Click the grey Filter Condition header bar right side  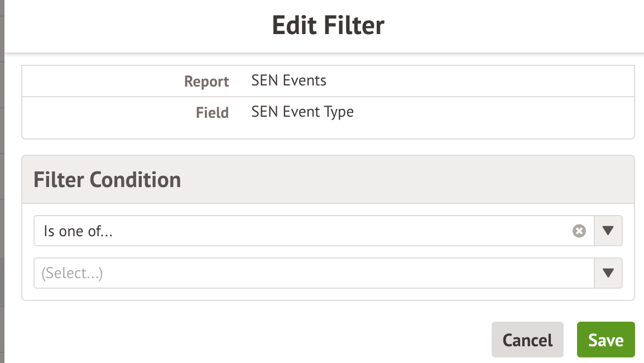[x=502, y=180]
